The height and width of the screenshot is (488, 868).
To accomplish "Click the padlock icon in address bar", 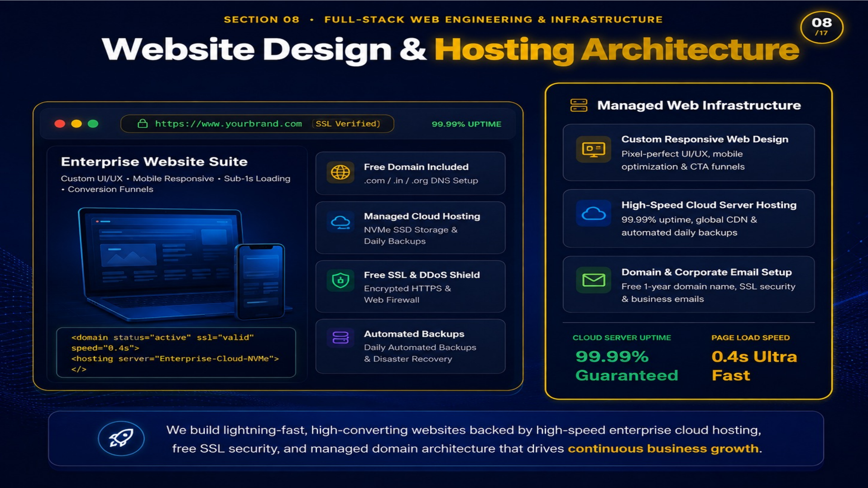I will (143, 124).
